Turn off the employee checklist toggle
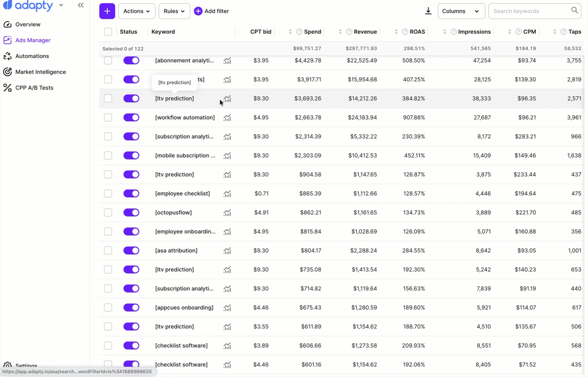The width and height of the screenshot is (588, 377). pyautogui.click(x=131, y=194)
